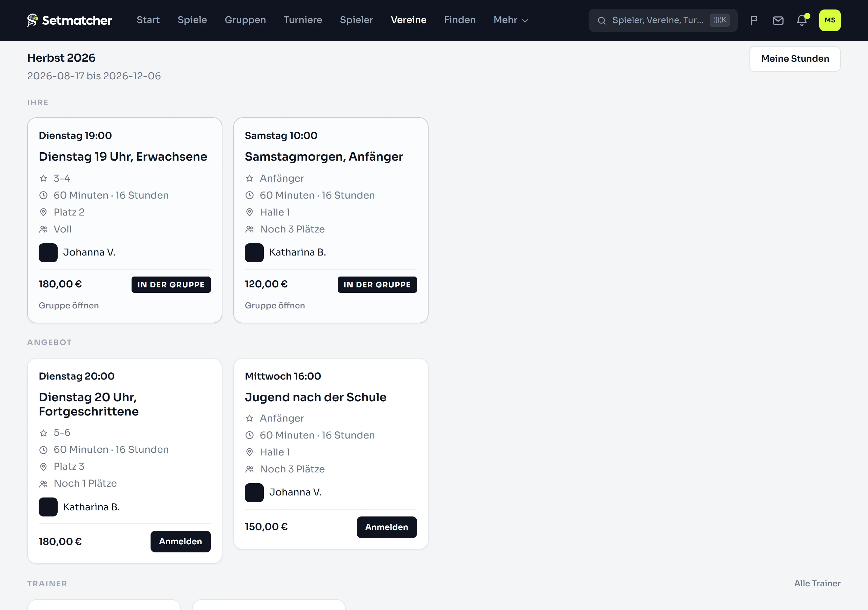The height and width of the screenshot is (610, 868).
Task: Click the title Dienstag 19 Uhr, Erwachsene
Action: click(x=123, y=157)
